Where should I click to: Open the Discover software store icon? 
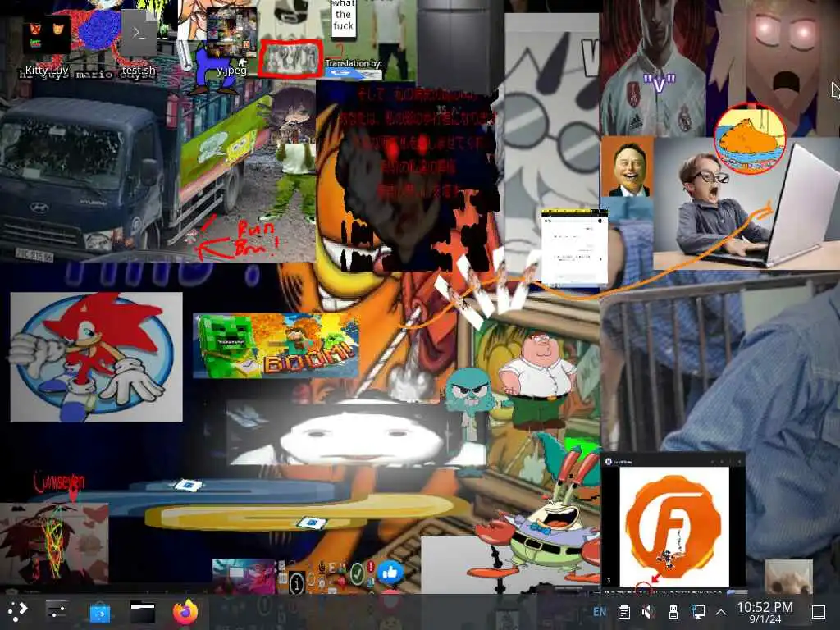coord(99,612)
